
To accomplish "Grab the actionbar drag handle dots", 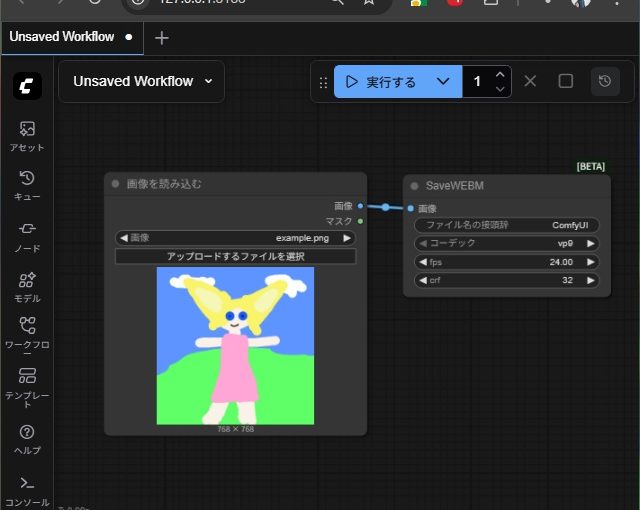I will 323,83.
